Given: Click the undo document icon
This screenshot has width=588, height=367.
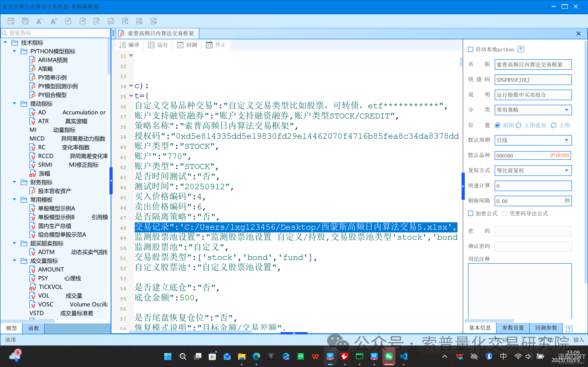Looking at the screenshot, I should click(68, 21).
